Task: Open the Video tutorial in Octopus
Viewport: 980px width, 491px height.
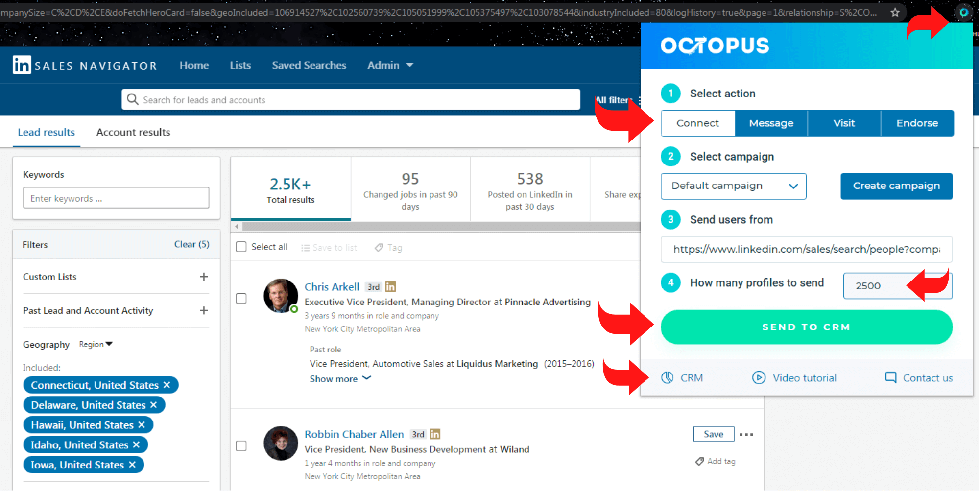Action: point(759,377)
